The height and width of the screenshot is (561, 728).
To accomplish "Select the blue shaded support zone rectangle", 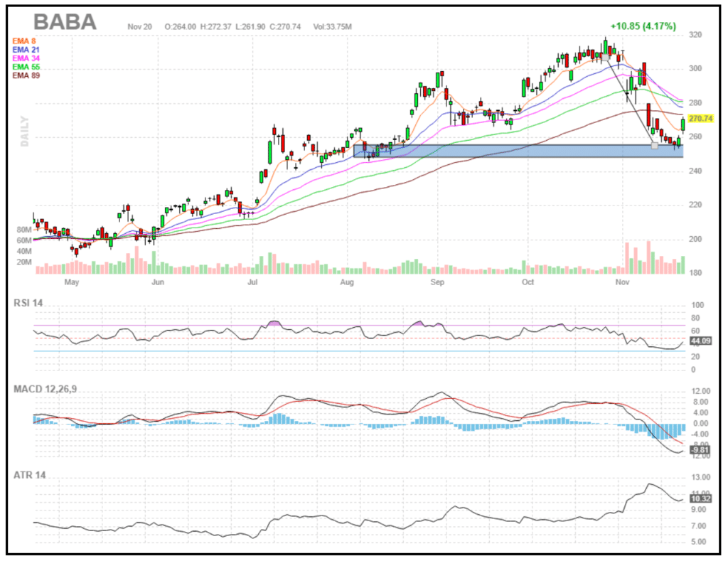I will click(x=518, y=151).
